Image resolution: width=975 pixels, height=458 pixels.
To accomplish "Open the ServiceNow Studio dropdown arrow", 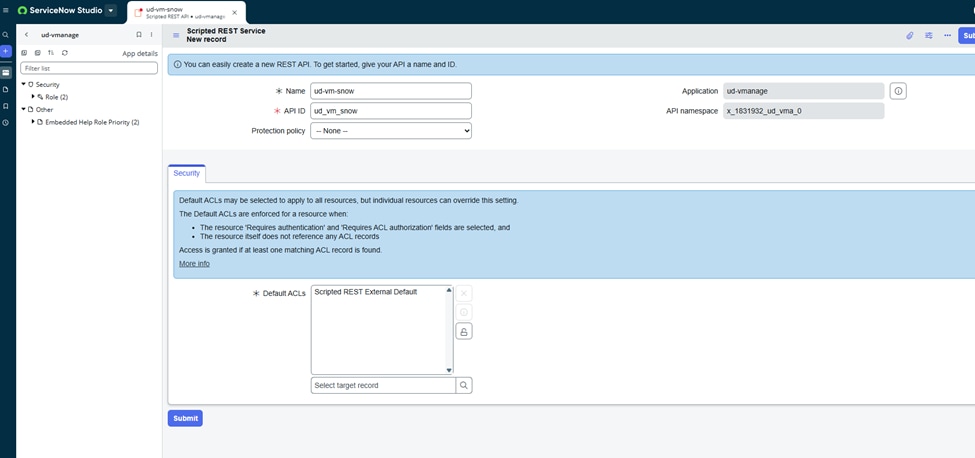I will [111, 11].
